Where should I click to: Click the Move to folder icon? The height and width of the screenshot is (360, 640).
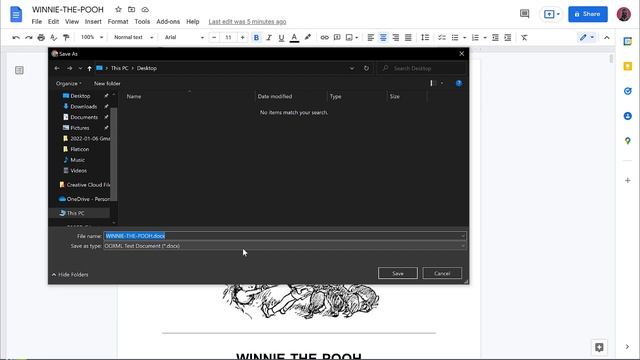coord(131,9)
